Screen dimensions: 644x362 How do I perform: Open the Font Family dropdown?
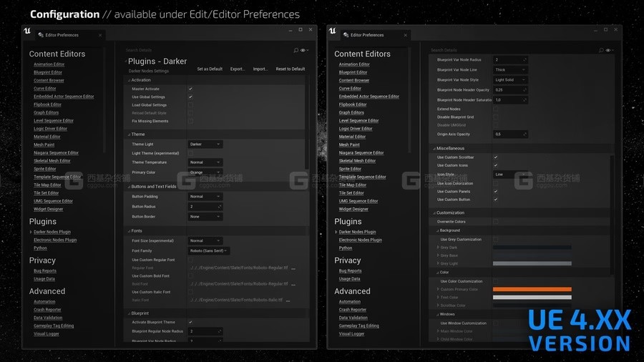click(208, 251)
